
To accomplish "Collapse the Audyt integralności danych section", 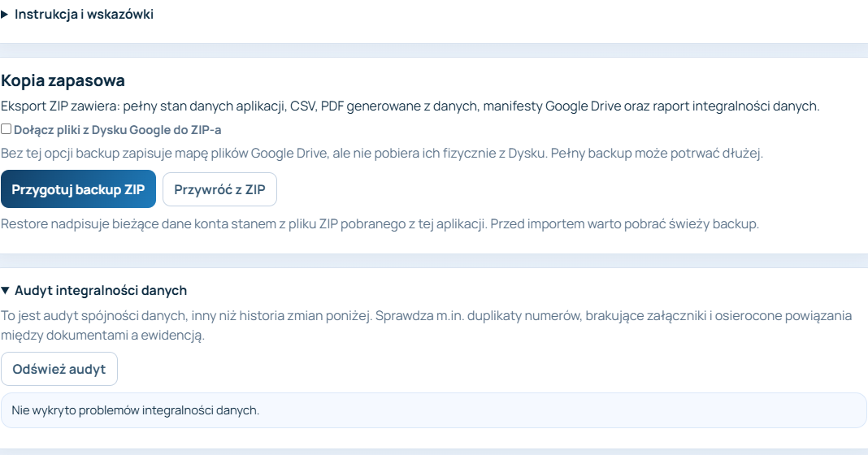I will [94, 291].
